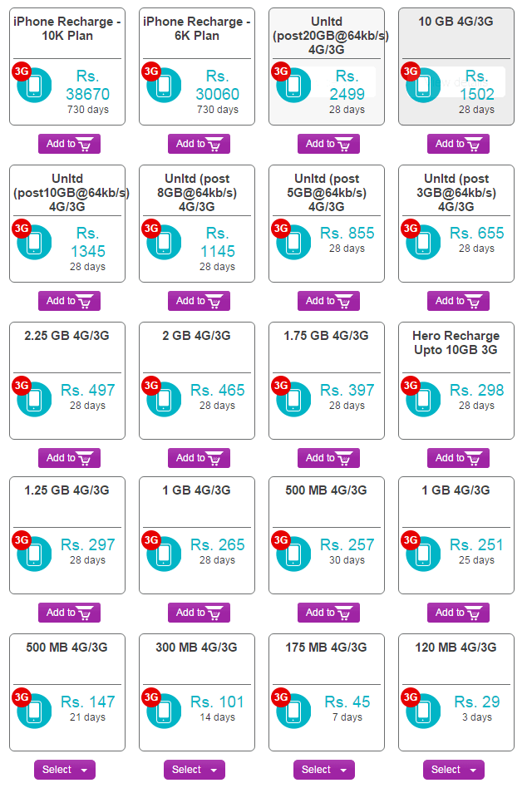Click the phone icon on 2.25 GB 4G/3G plan
Image resolution: width=532 pixels, height=788 pixels.
[34, 400]
